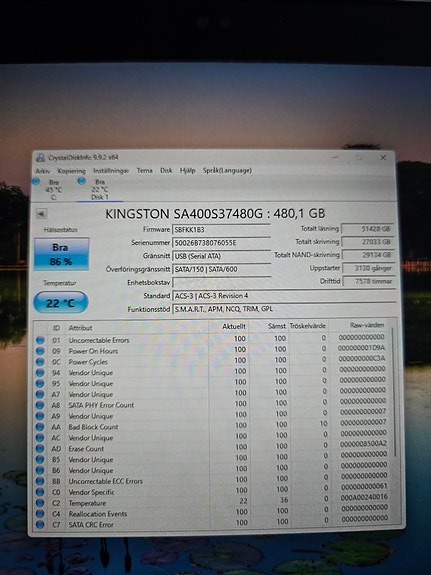Click the status icon for row AC
Screen dimensions: 431x575
point(40,438)
